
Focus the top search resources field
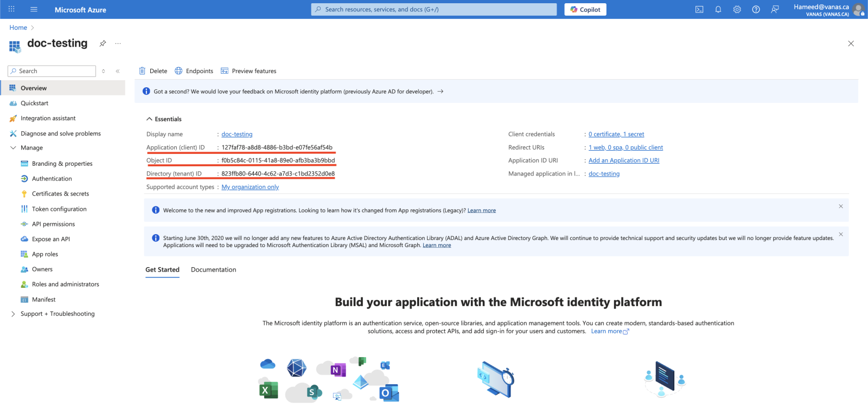434,9
